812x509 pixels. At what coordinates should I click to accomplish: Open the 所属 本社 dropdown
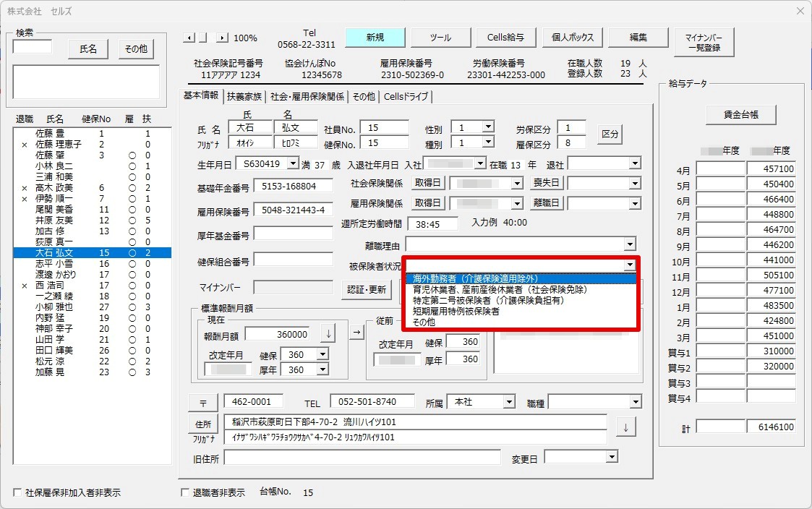pos(509,402)
